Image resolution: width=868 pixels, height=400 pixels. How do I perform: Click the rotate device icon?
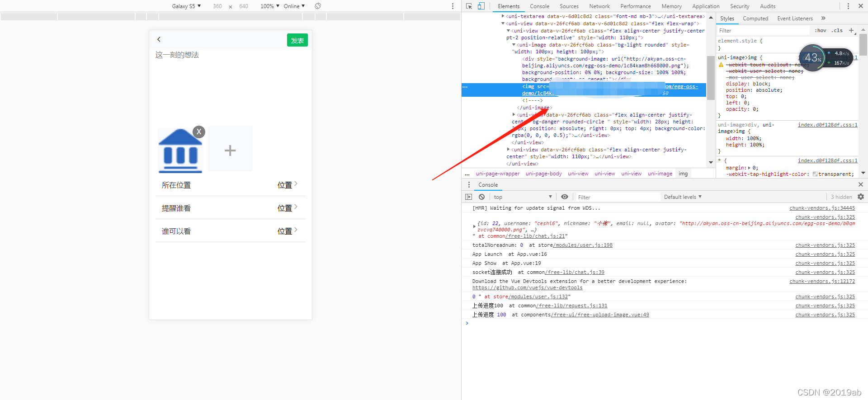pyautogui.click(x=318, y=6)
